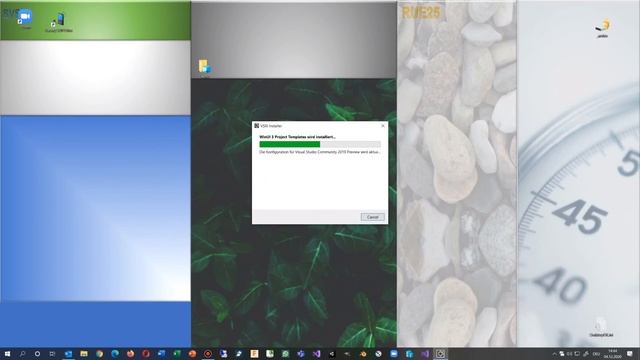Click DEU keyboard language indicator
The width and height of the screenshot is (640, 360).
tap(596, 354)
